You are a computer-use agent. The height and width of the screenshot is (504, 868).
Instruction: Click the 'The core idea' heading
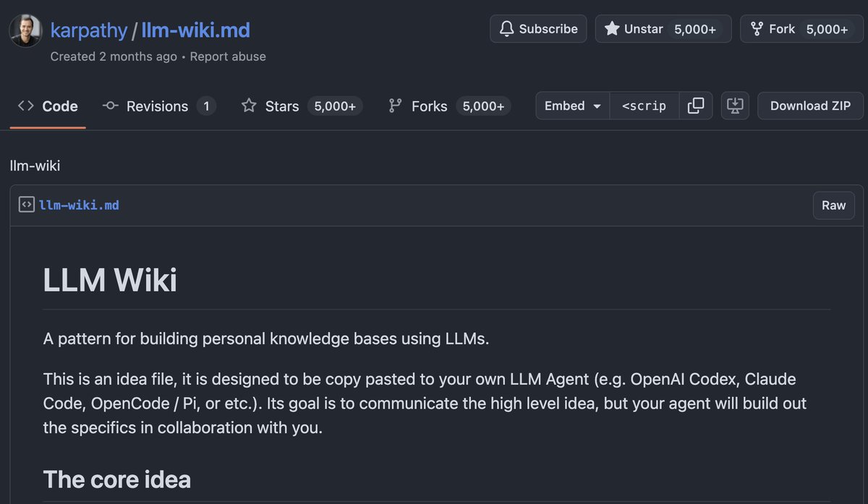117,479
